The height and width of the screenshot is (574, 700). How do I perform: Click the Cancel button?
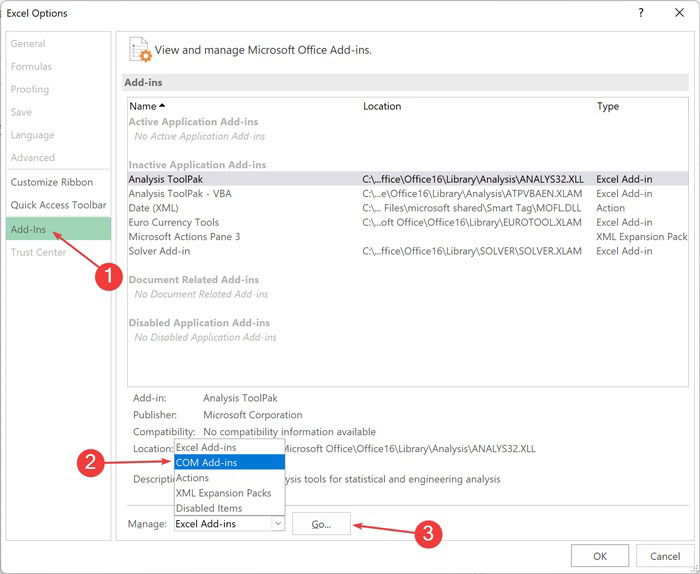pos(665,556)
